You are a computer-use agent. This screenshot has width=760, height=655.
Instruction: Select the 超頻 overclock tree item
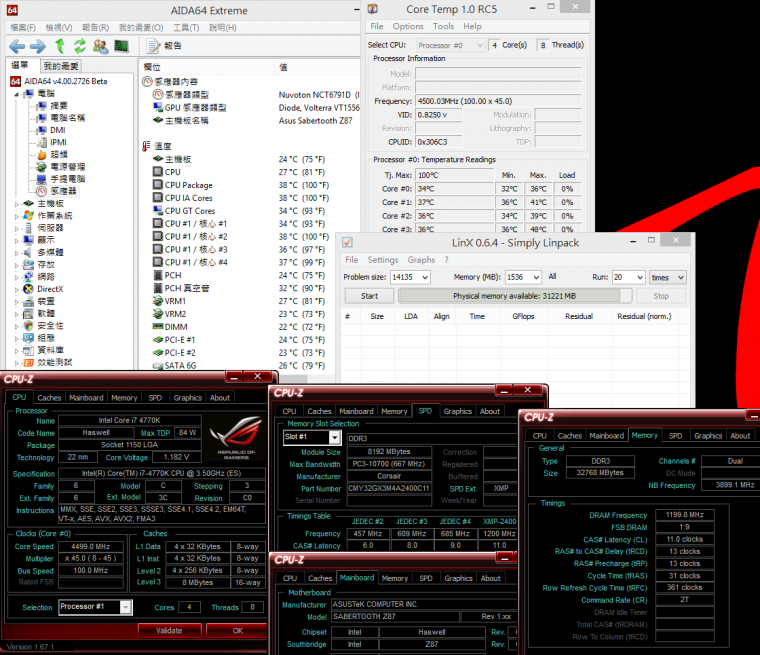pos(59,154)
